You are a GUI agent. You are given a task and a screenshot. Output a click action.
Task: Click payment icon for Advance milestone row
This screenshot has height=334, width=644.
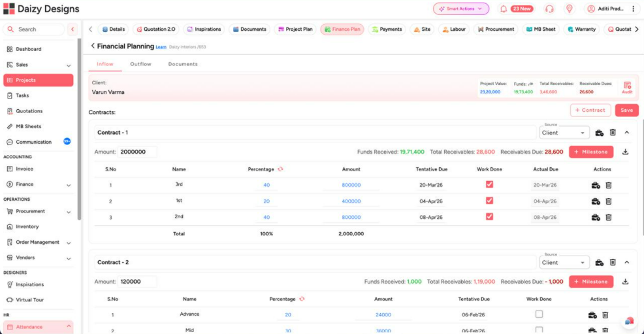(x=592, y=315)
